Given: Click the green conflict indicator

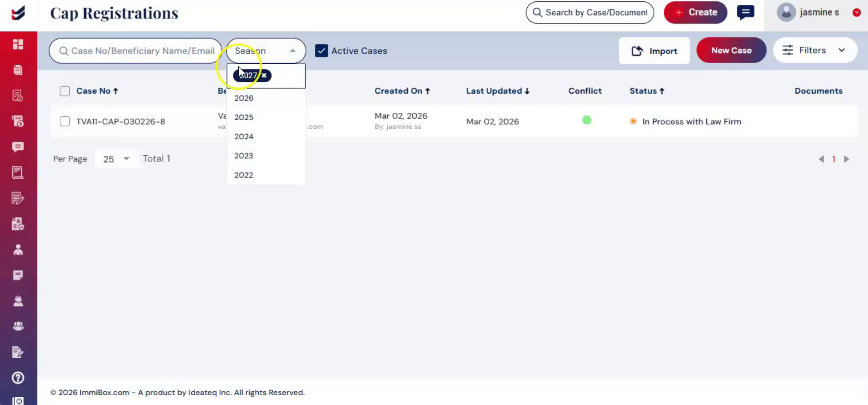Looking at the screenshot, I should pos(587,120).
